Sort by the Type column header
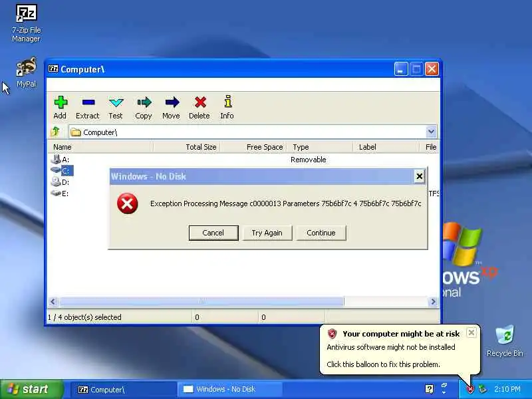Viewport: 532px width, 399px height. click(x=320, y=147)
